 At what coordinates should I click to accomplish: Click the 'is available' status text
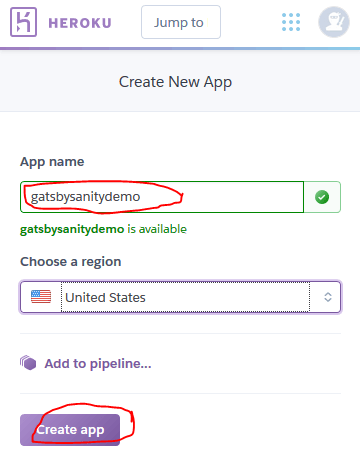157,229
